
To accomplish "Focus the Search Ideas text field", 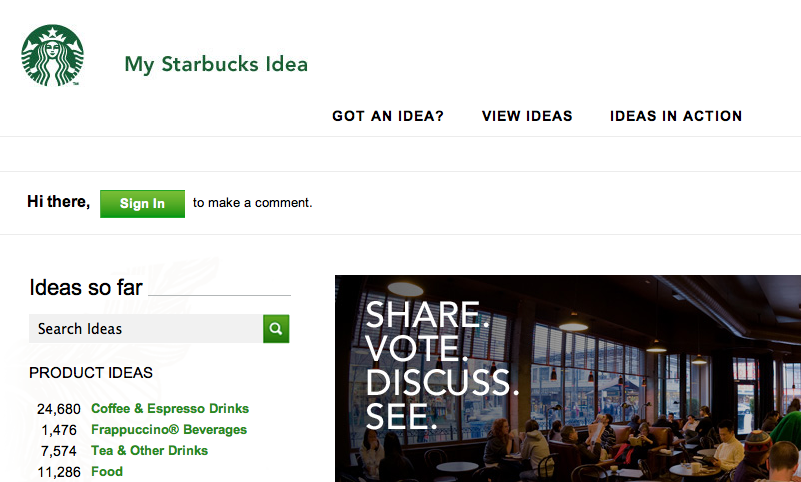I will pyautogui.click(x=146, y=328).
